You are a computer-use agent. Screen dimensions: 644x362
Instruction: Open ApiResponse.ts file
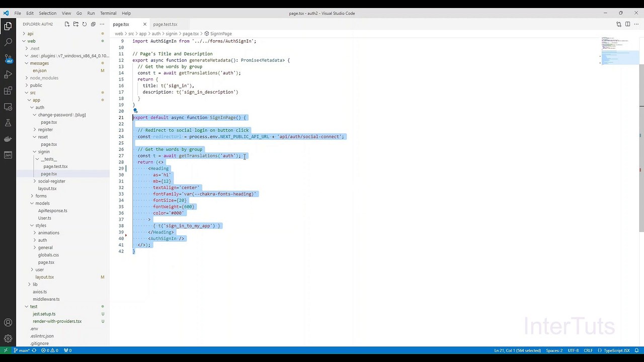(x=52, y=211)
